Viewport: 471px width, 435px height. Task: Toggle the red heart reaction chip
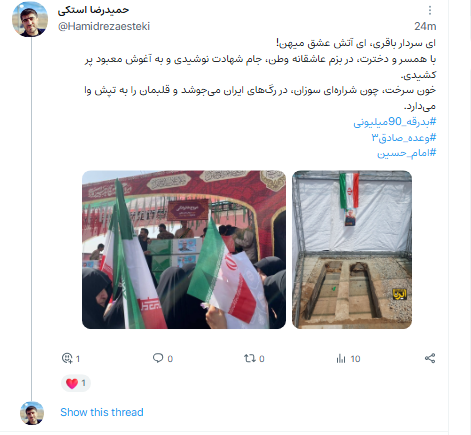click(x=76, y=383)
